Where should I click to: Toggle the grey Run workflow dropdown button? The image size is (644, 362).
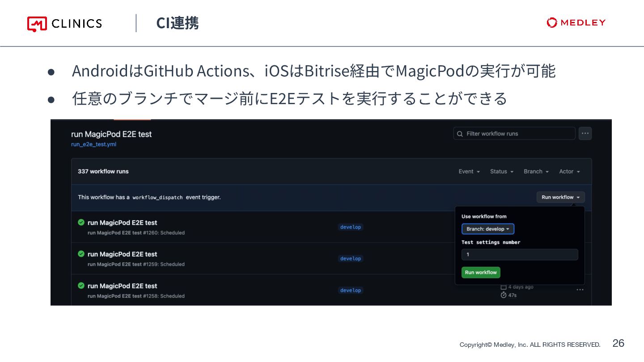click(x=560, y=197)
